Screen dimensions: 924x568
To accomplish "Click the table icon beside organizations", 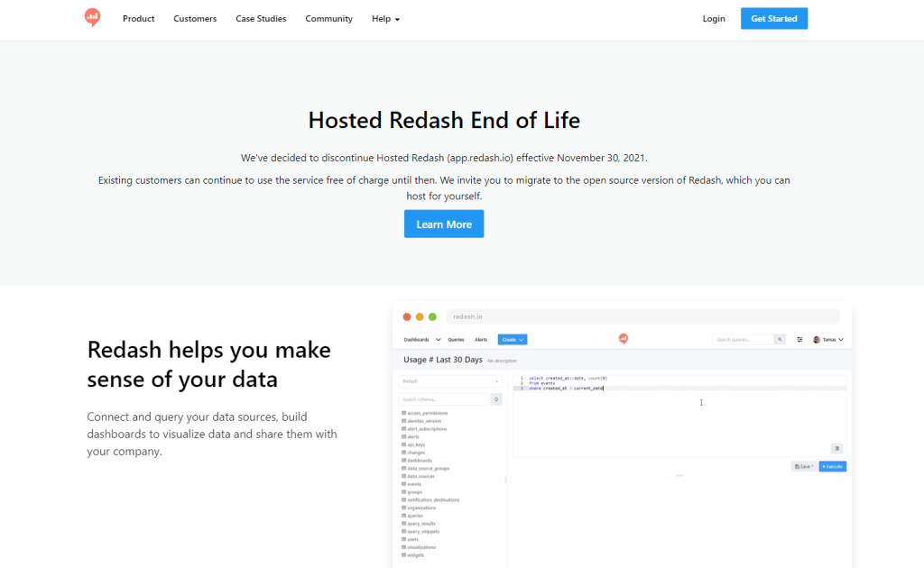I will pos(403,508).
